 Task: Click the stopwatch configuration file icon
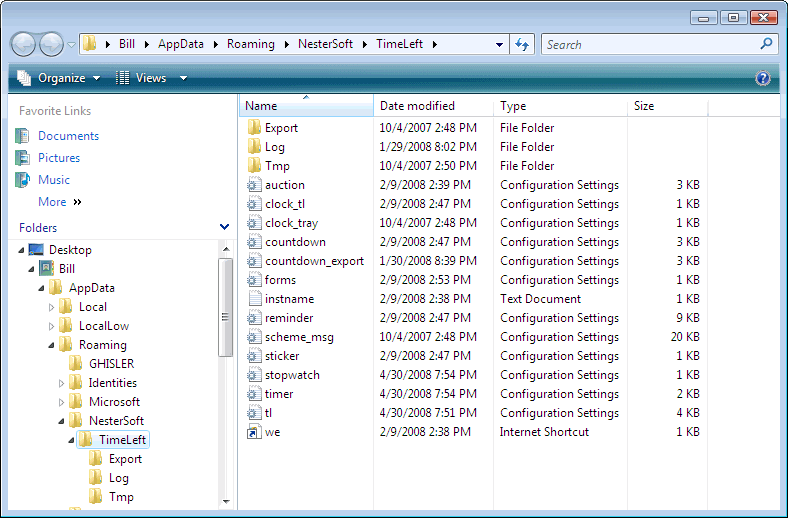coord(254,375)
